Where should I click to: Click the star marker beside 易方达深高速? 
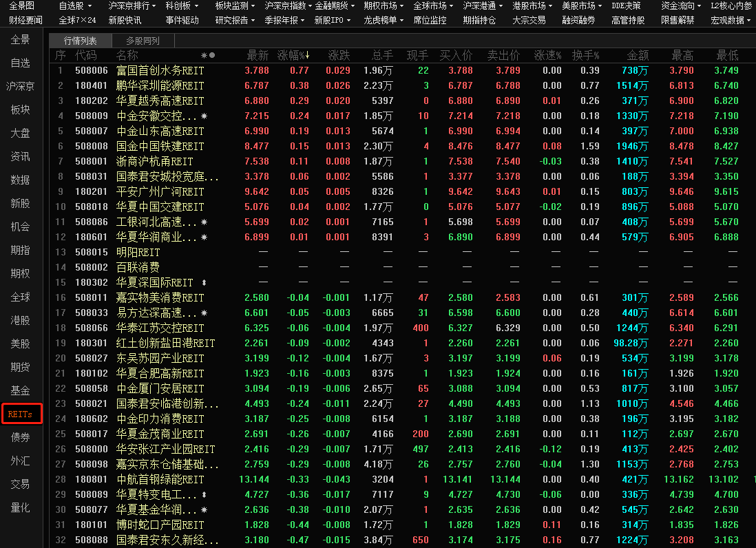click(x=204, y=313)
